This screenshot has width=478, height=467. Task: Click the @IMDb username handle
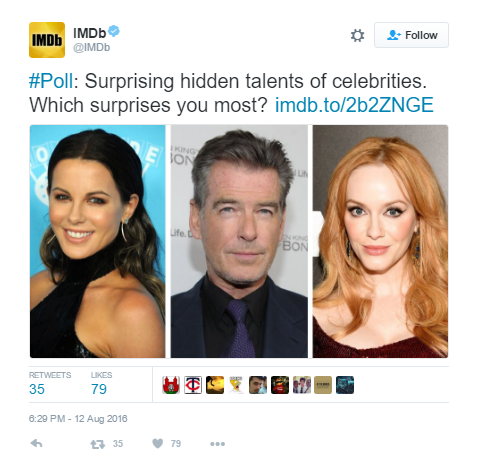[x=92, y=48]
